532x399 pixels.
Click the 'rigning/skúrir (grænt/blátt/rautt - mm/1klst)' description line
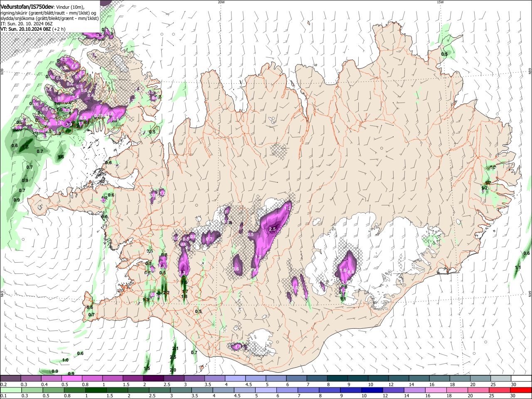pos(48,13)
